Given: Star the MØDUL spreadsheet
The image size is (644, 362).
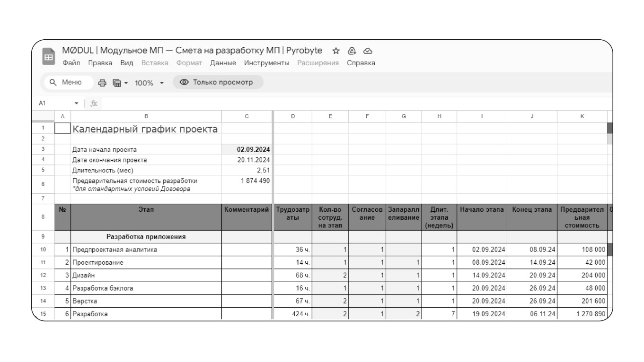Looking at the screenshot, I should (336, 51).
